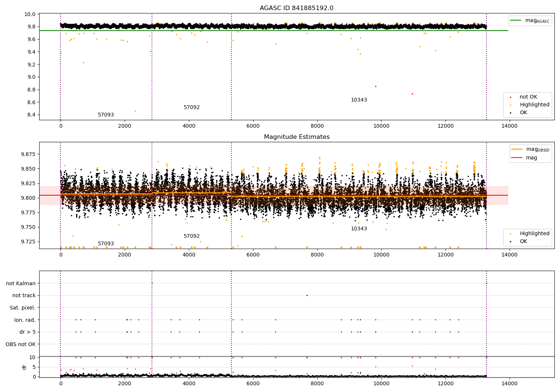
Task: Select the red 'mag' legend line
Action: [517, 158]
